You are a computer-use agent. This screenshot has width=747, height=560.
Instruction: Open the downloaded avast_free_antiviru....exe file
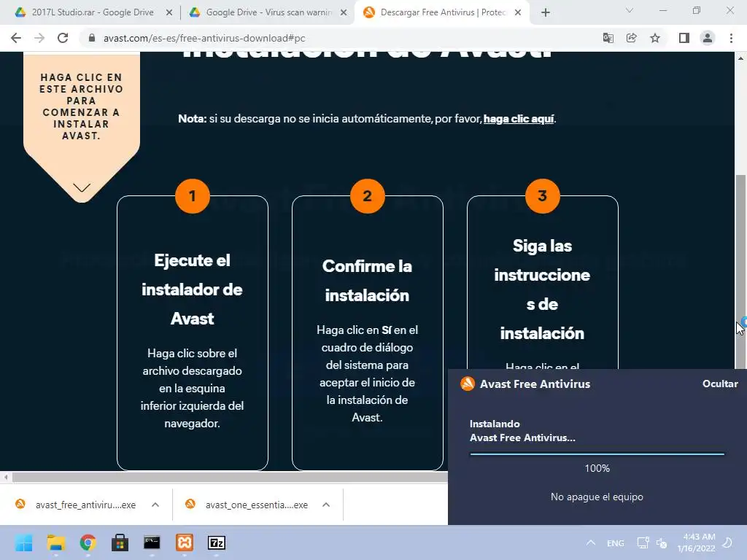[x=76, y=505]
